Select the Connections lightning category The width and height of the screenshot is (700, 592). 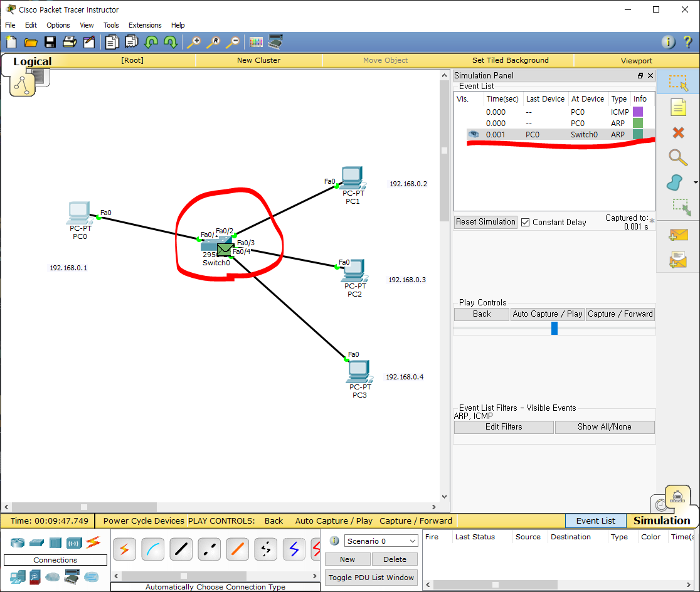[93, 542]
